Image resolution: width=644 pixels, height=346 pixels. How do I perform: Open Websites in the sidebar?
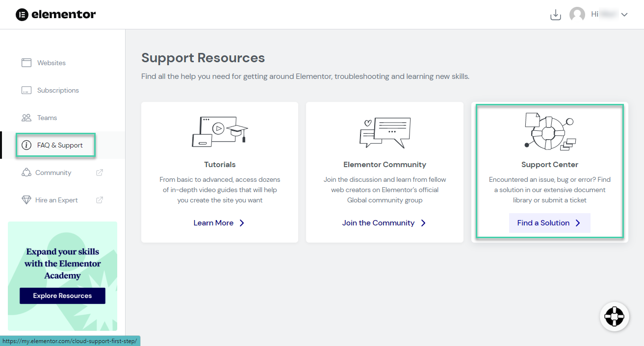[x=51, y=63]
